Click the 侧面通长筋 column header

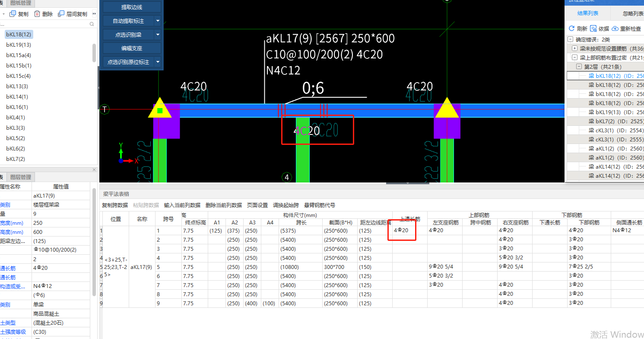[628, 223]
